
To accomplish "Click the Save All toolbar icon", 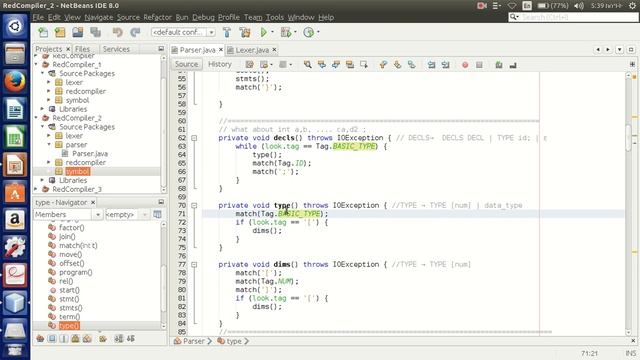I will coord(96,32).
